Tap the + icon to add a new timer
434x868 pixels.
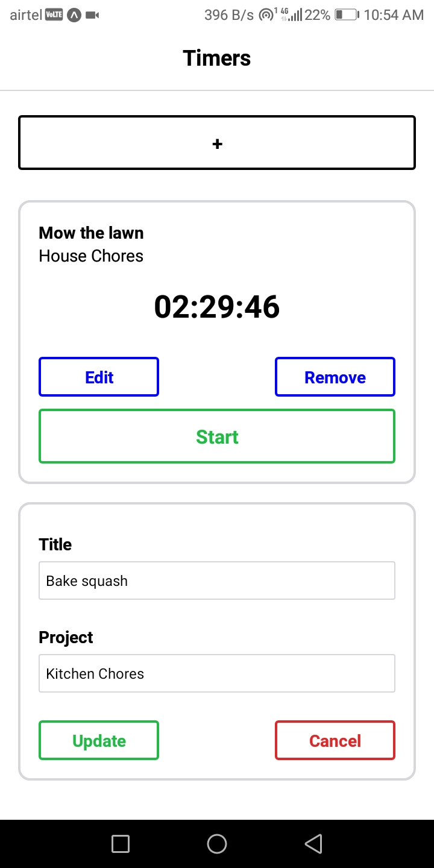click(217, 143)
